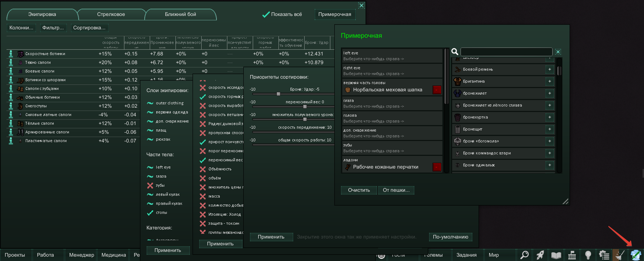The width and height of the screenshot is (644, 261).
Task: Open the book icon in bottom bar
Action: [556, 255]
